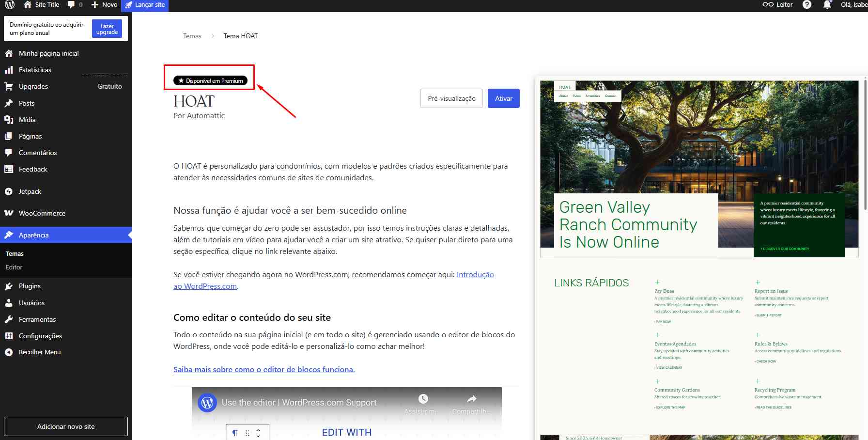The width and height of the screenshot is (868, 440).
Task: Click the Por Automattic author text
Action: click(x=199, y=116)
